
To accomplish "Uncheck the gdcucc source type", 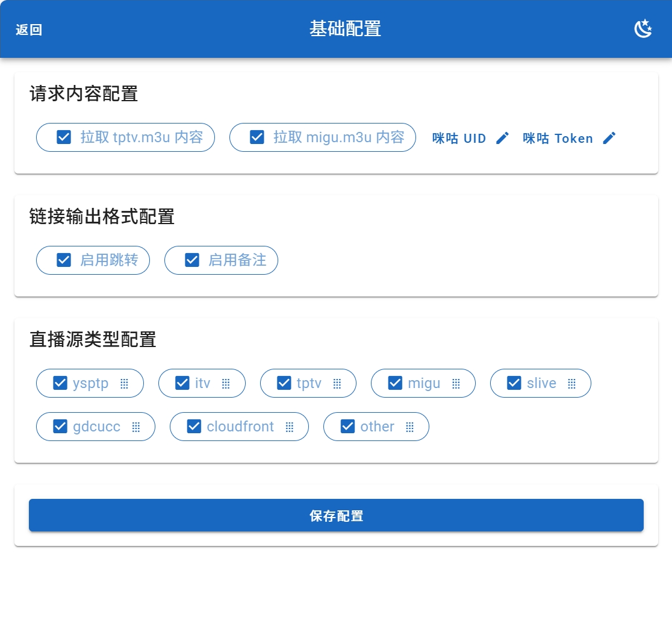I will tap(60, 427).
